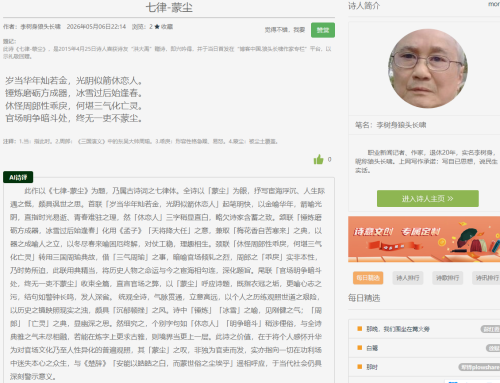Click the publish date 2026年05月06日22:14
Viewport: 500px width, 383px height.
(96, 27)
